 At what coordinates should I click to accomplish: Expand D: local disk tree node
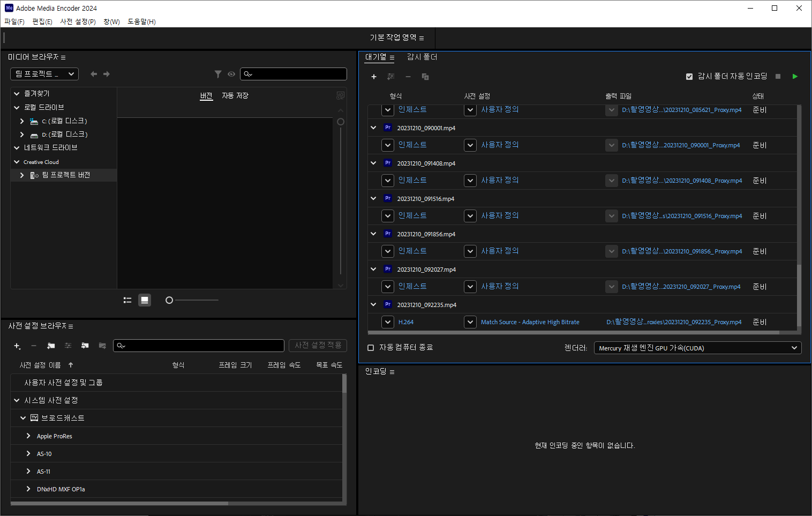pos(22,134)
